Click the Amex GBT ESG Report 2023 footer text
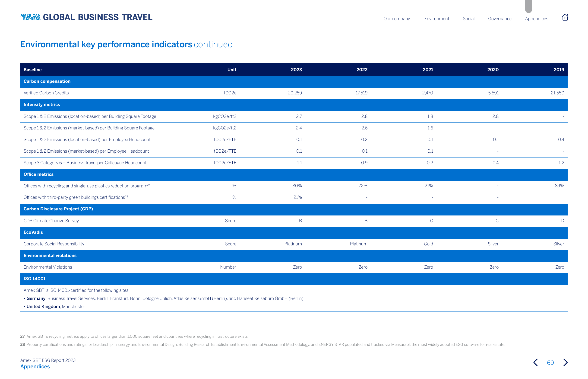Image resolution: width=588 pixels, height=379 pixels. 48,360
